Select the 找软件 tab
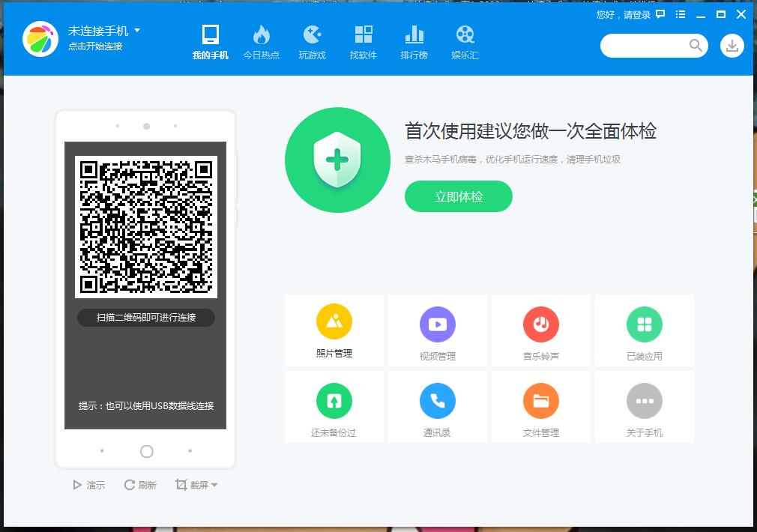757x532 pixels. click(363, 42)
